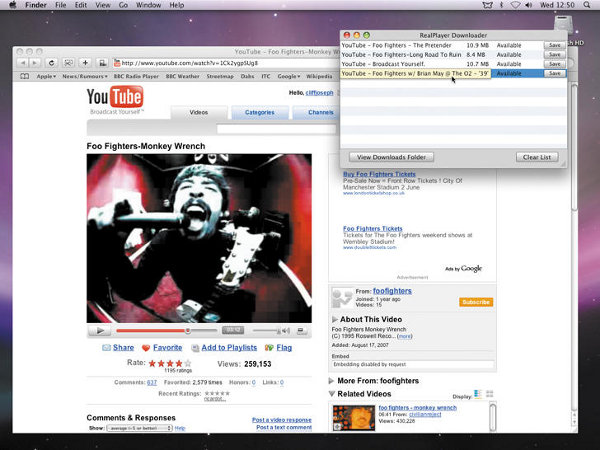Click the volume icon in menu bar
The width and height of the screenshot is (600, 450).
click(x=529, y=5)
